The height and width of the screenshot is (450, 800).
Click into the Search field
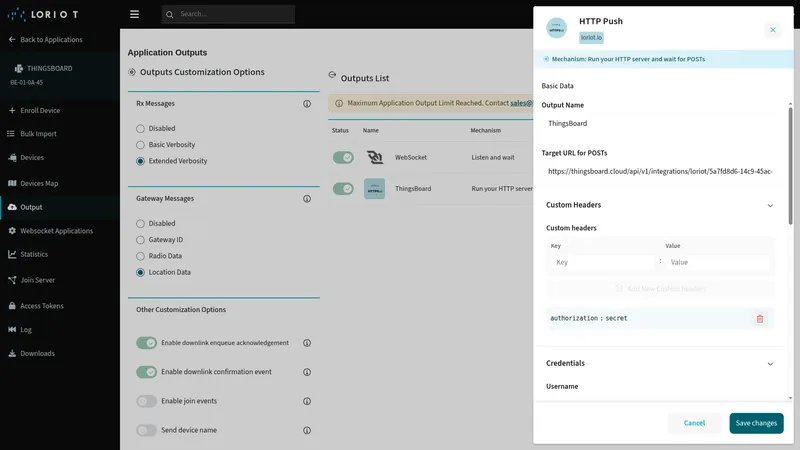click(228, 14)
